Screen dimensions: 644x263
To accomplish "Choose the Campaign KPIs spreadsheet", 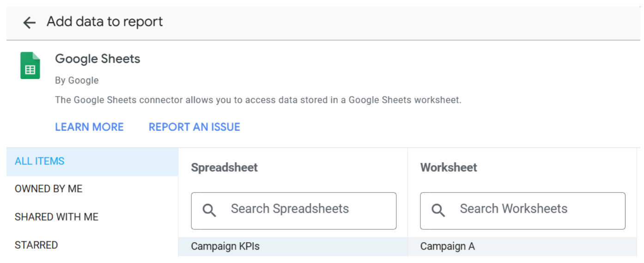I will coord(293,246).
